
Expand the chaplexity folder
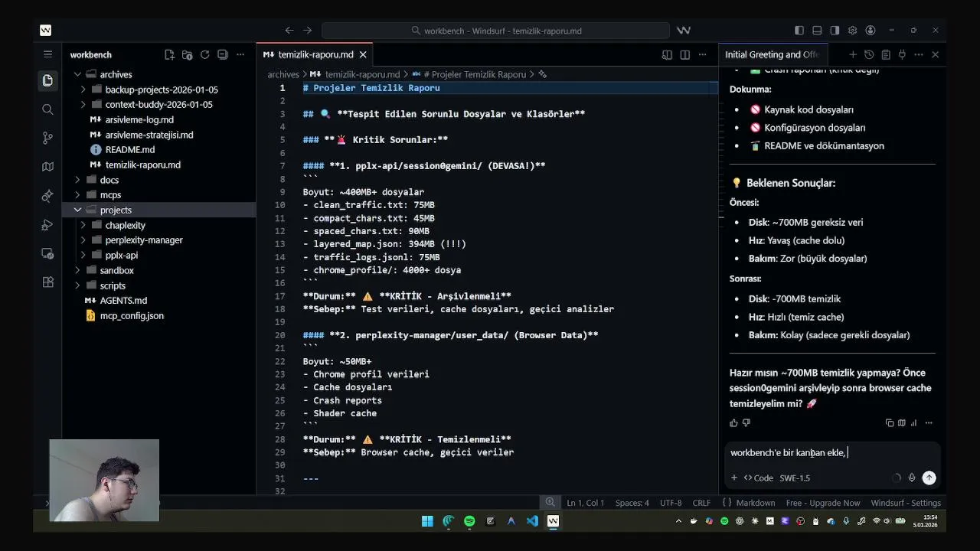tap(83, 225)
